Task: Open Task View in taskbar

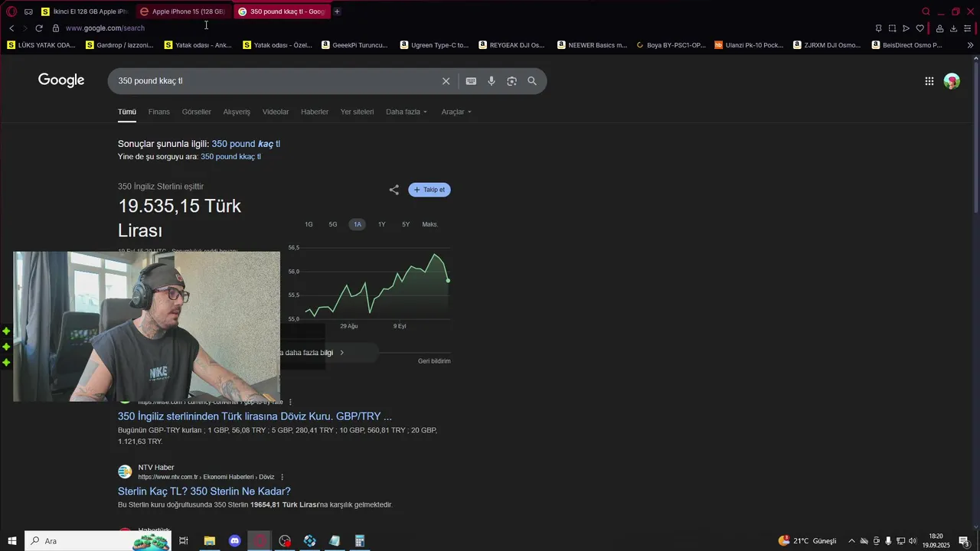Action: click(x=184, y=541)
